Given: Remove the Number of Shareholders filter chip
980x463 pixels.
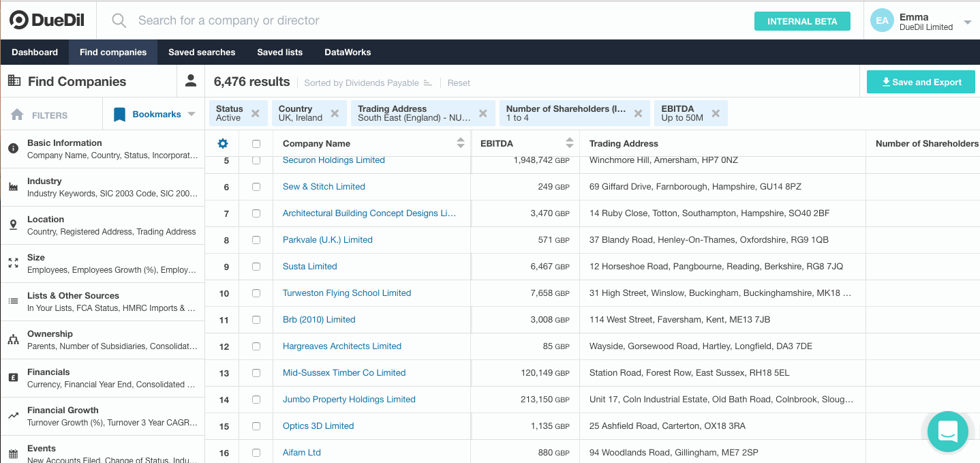Looking at the screenshot, I should click(x=638, y=113).
